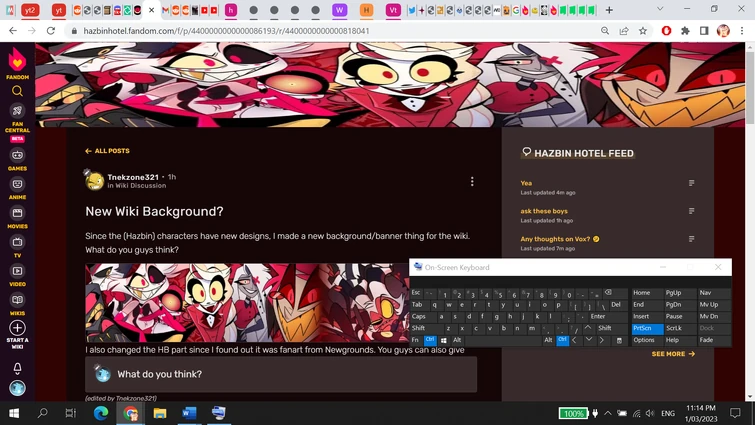755x425 pixels.
Task: Open the Video category in sidebar
Action: pos(17,276)
